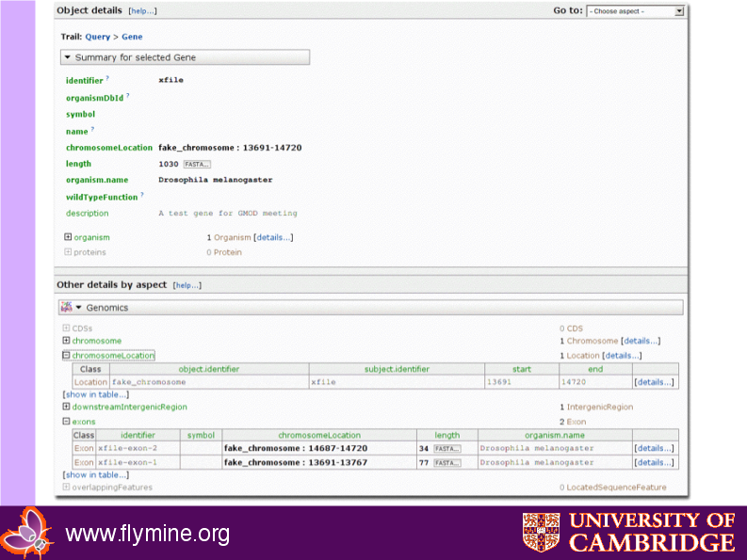
Task: Open details for 1 Location
Action: click(621, 356)
